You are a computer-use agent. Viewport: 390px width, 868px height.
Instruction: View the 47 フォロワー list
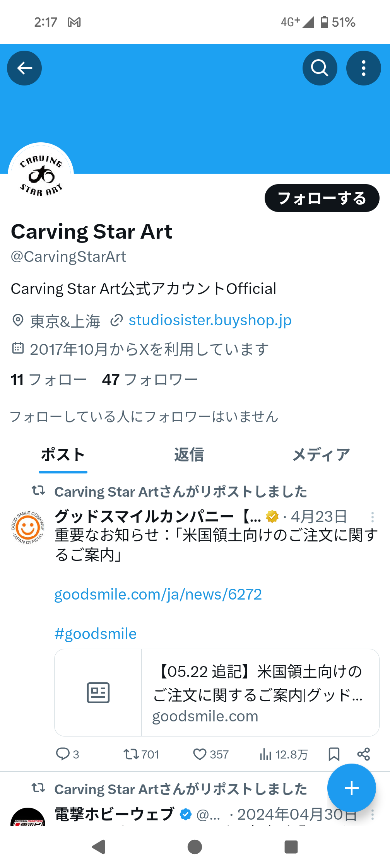pos(150,380)
